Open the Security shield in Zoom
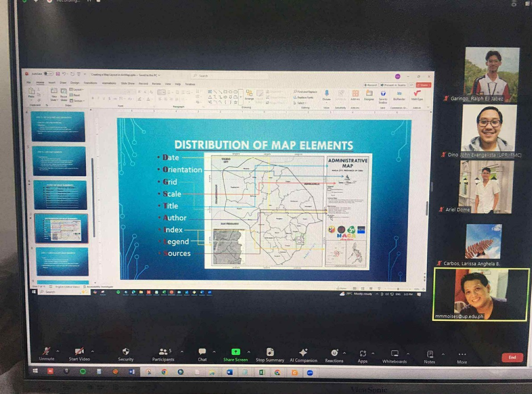Viewport: 532px width, 394px height. [125, 352]
